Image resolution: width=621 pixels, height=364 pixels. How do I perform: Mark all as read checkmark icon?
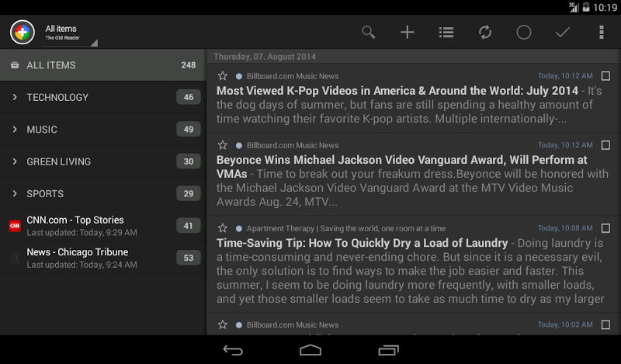562,32
